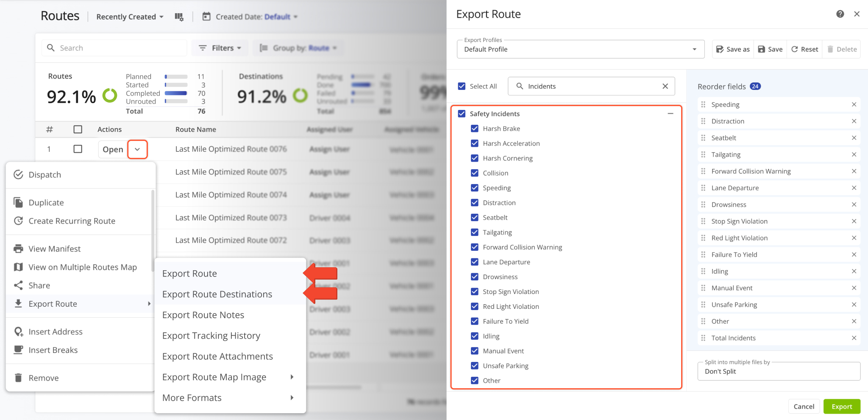Click the Incidents field search box
This screenshot has width=868, height=420.
tap(591, 86)
